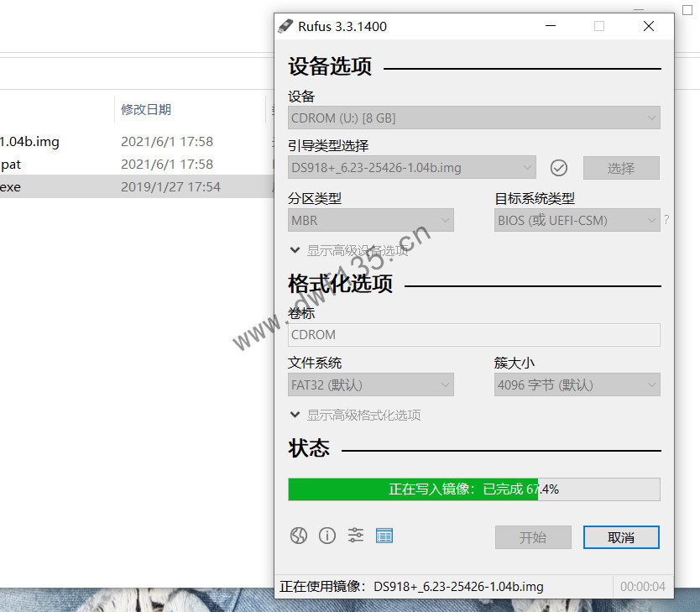Open the Rufus log viewer icon
The height and width of the screenshot is (612, 700).
coord(384,536)
